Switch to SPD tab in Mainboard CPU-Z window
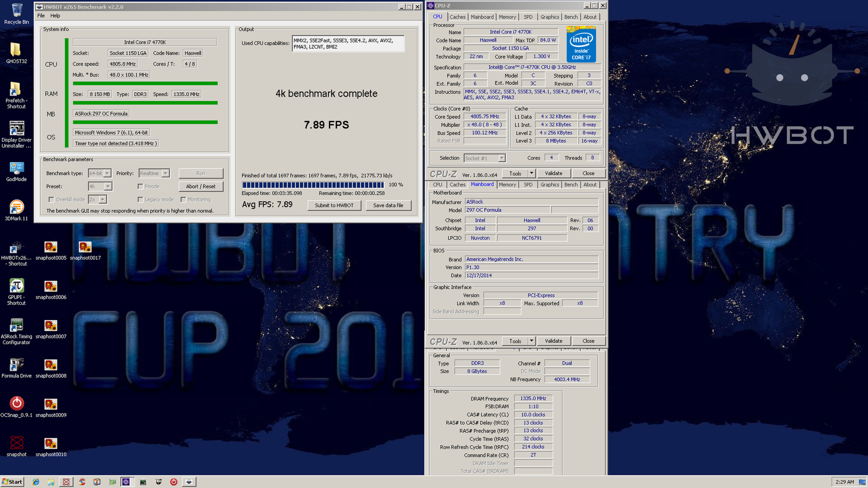The width and height of the screenshot is (868, 488). click(x=528, y=185)
